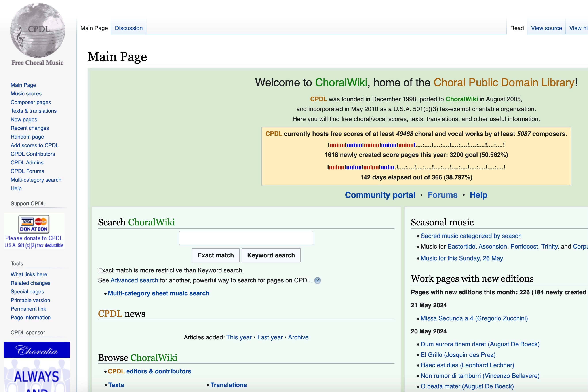Screen dimensions: 588x392
Task: Open the Eastertide music link
Action: pos(461,247)
